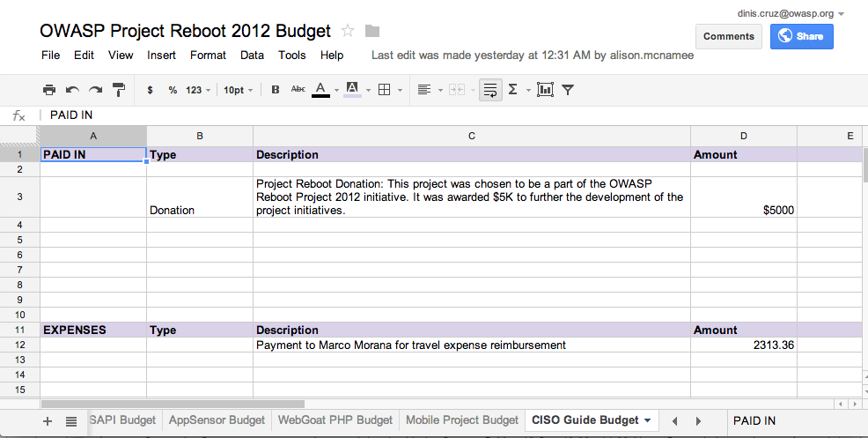Insert chart using the chart icon

[x=545, y=90]
